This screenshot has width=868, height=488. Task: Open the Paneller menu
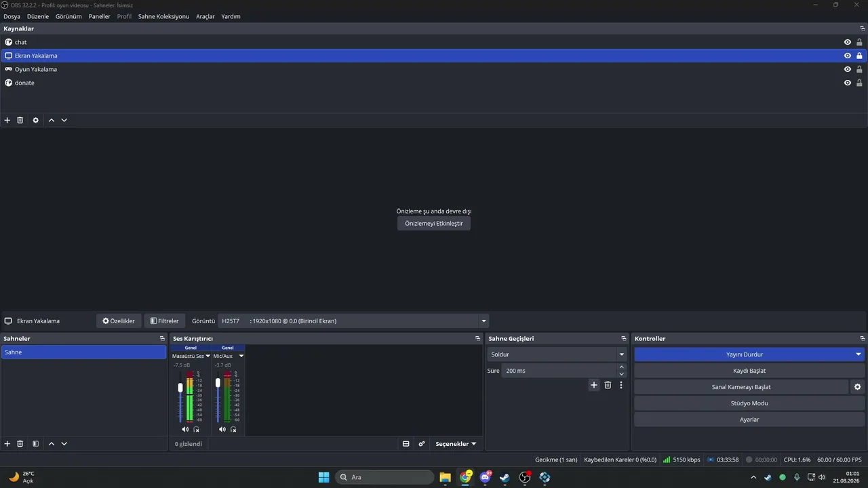(99, 16)
